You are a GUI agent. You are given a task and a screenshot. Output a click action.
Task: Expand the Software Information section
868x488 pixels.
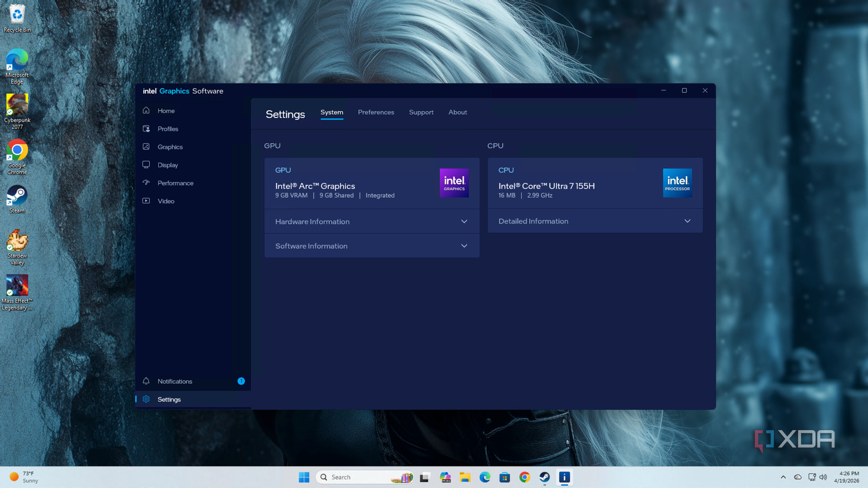371,246
